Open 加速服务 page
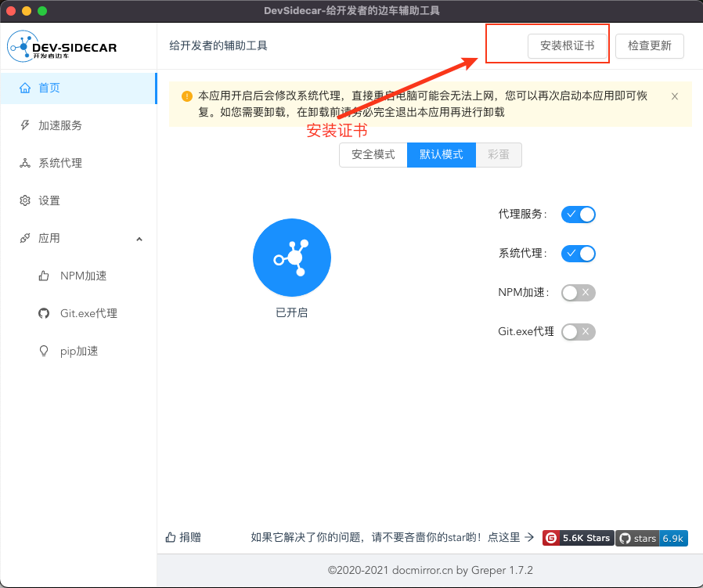Screen dimensions: 703x588 (78, 125)
